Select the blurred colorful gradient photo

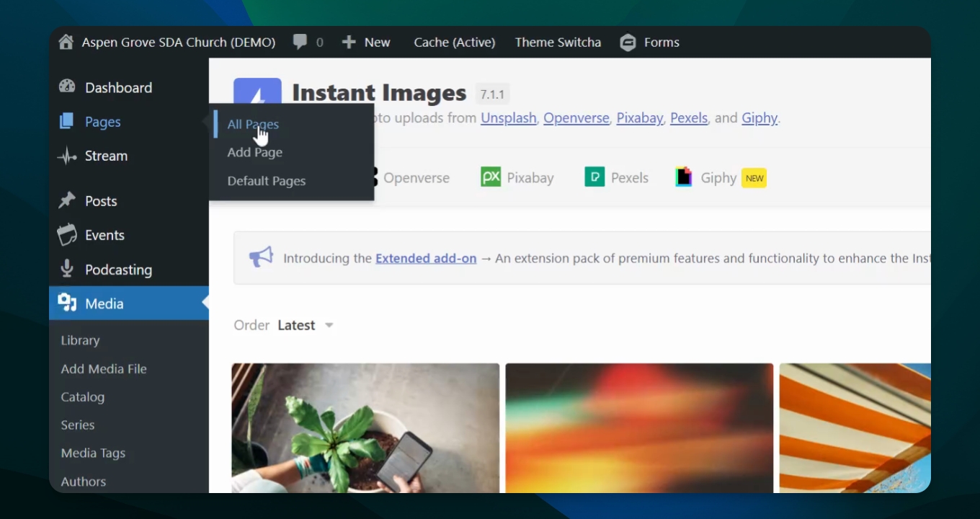639,428
